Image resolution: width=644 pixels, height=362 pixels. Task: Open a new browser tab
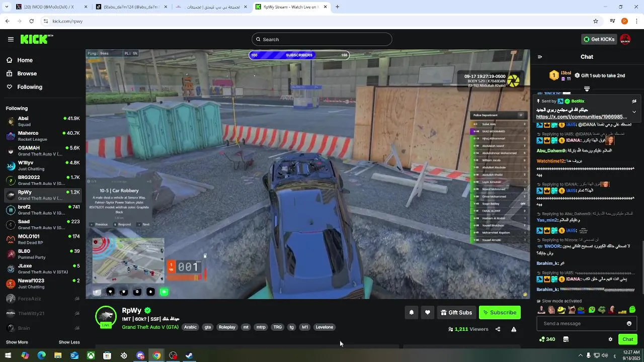pos(338,7)
